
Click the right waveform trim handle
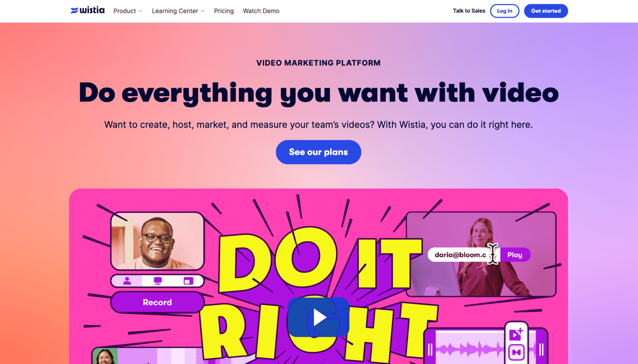[x=542, y=350]
